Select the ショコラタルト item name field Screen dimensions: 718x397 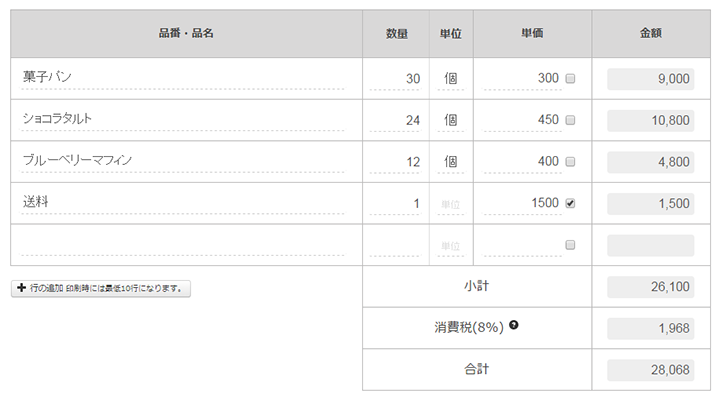pos(182,120)
